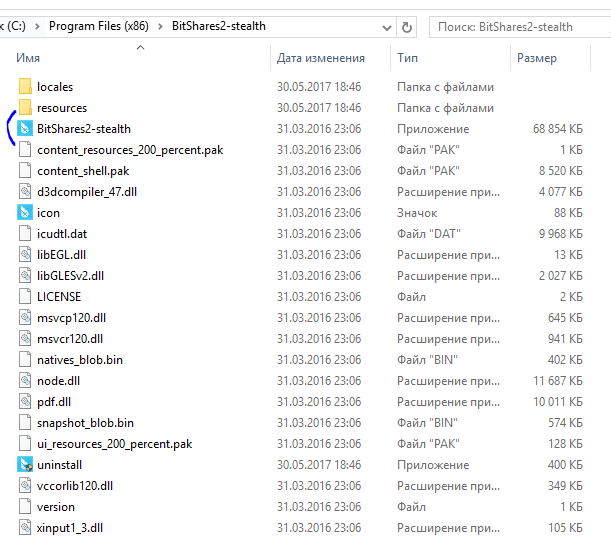Select the file name icudtl.dat
The image size is (611, 558).
pyautogui.click(x=62, y=234)
